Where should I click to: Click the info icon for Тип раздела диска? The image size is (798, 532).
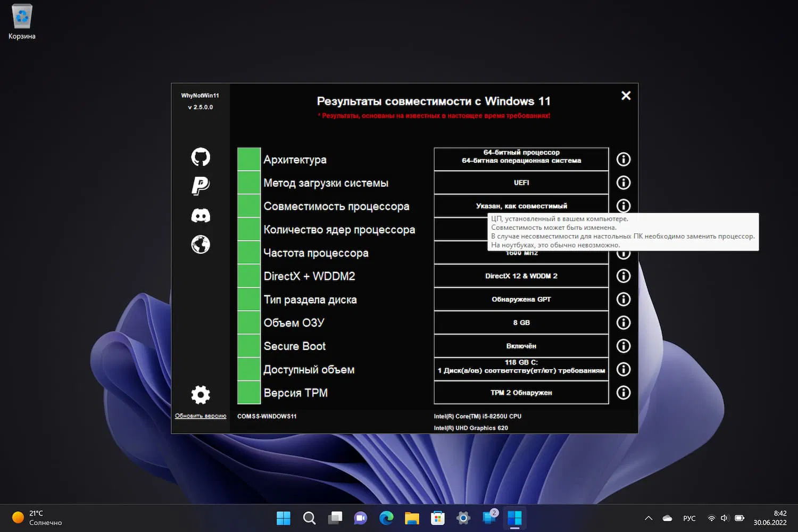pos(623,299)
